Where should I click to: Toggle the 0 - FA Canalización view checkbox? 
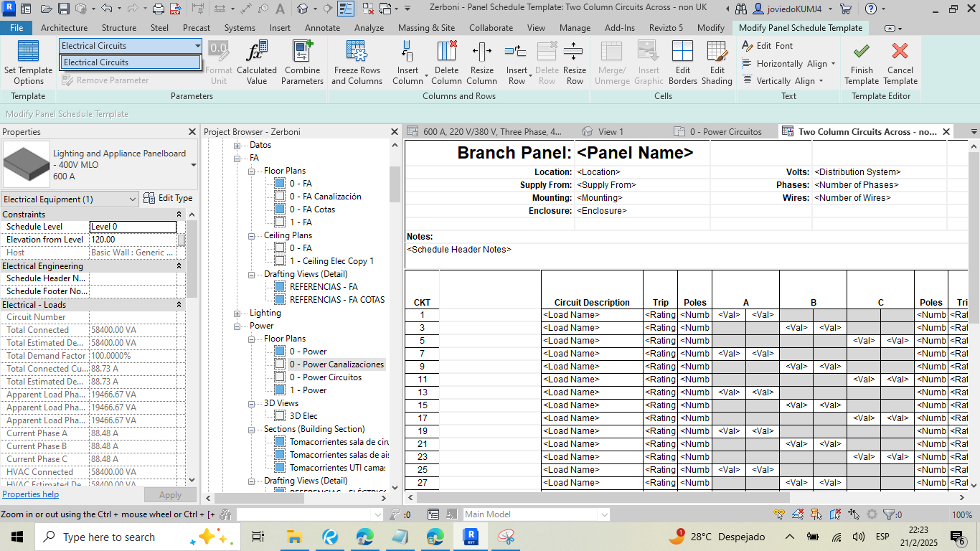click(280, 197)
